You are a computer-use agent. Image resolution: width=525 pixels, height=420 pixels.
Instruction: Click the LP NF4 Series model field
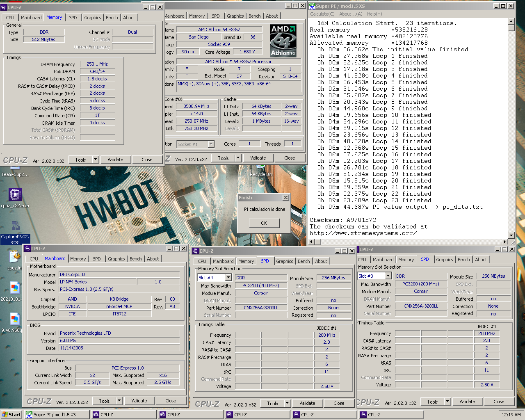coord(97,282)
